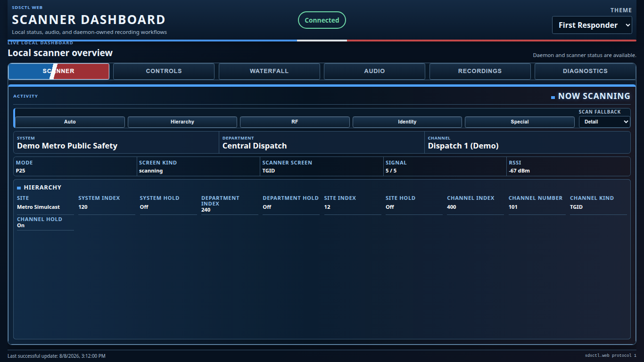This screenshot has width=644, height=362.
Task: Open the Audio tab
Action: pyautogui.click(x=374, y=71)
